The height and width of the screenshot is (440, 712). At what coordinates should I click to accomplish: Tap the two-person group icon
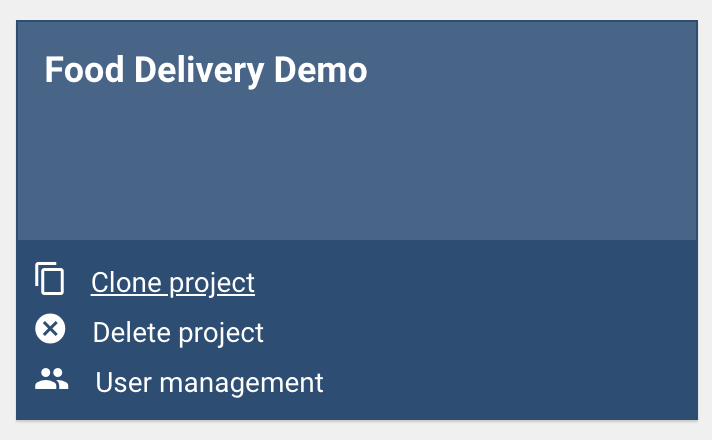[51, 380]
